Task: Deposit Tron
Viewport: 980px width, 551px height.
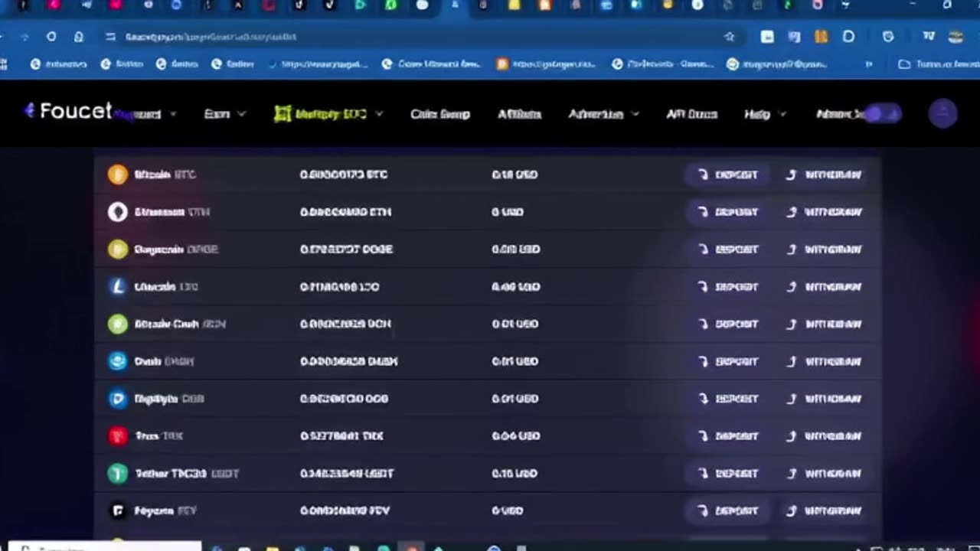Action: click(x=728, y=436)
